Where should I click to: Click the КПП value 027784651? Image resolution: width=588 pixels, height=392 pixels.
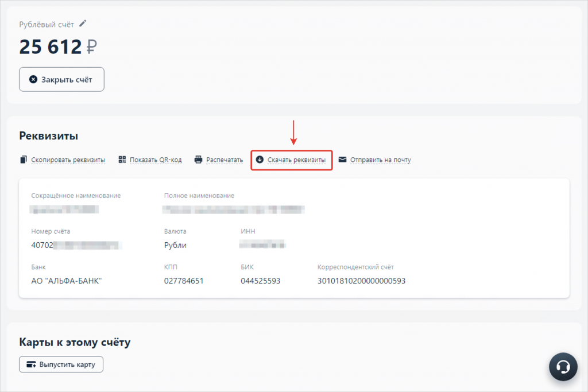coord(184,281)
